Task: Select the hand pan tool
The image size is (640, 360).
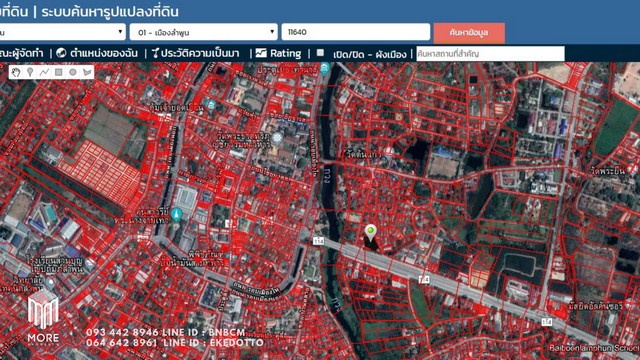Action: 16,72
